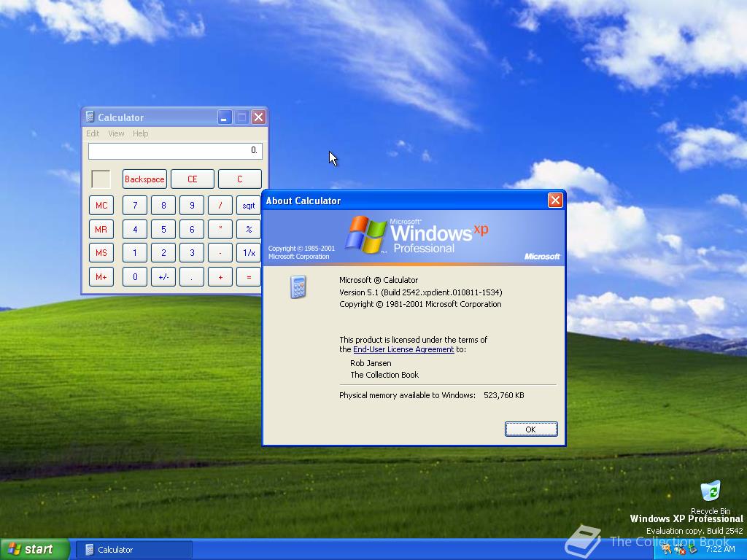
Task: Tap digit 4 on the Calculator keypad
Action: point(135,229)
